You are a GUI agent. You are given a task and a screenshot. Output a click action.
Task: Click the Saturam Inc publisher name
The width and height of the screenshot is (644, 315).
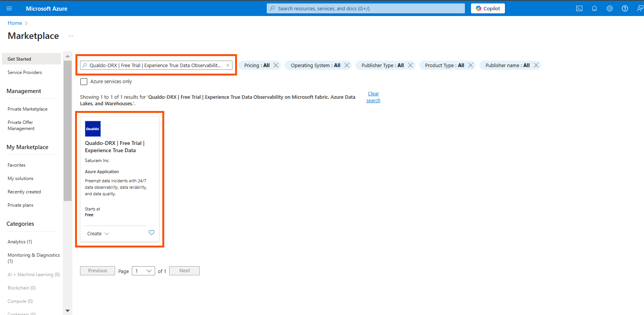point(97,161)
